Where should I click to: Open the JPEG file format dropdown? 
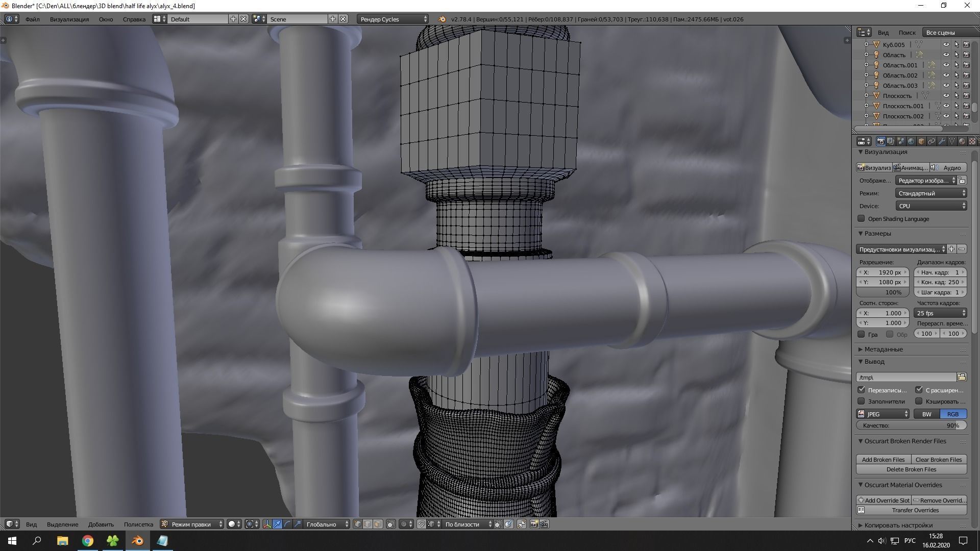click(883, 414)
